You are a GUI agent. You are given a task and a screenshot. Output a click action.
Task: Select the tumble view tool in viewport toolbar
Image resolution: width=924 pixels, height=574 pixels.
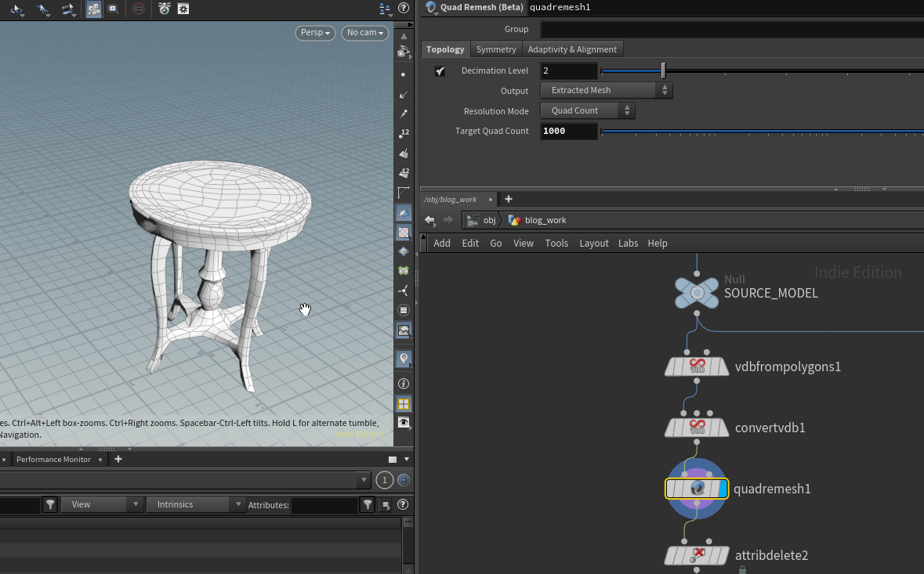(x=17, y=9)
